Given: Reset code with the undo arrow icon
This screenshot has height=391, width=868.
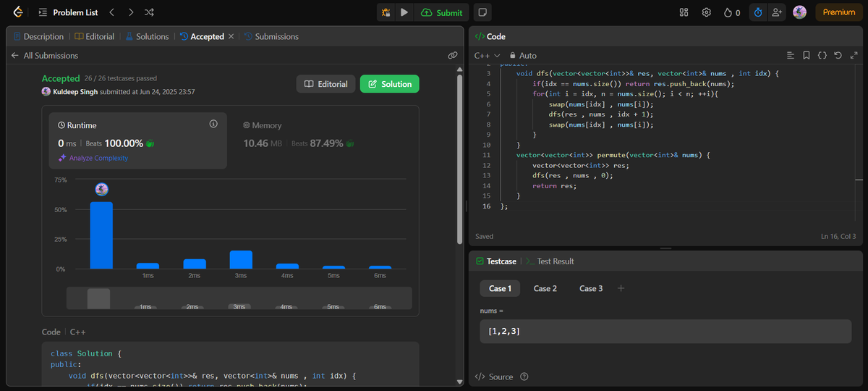Looking at the screenshot, I should click(838, 55).
